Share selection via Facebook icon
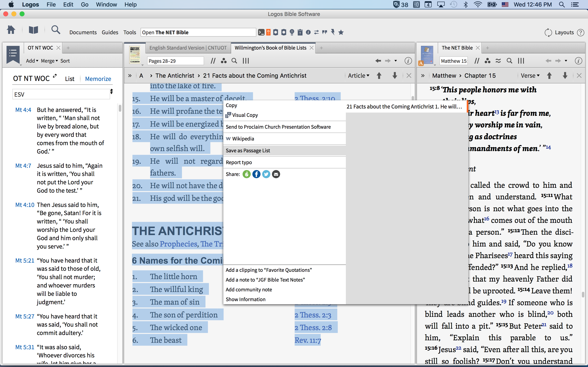The image size is (588, 367). (256, 174)
